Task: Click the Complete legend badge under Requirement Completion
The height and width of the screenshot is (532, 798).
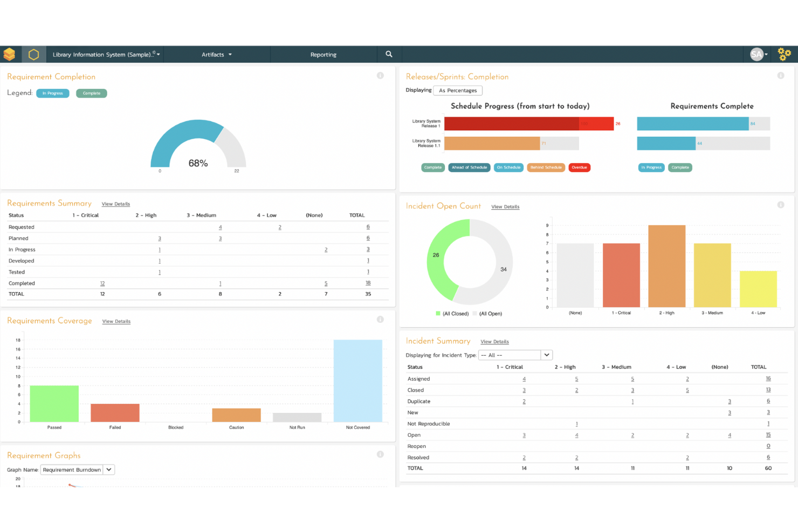Action: click(92, 93)
